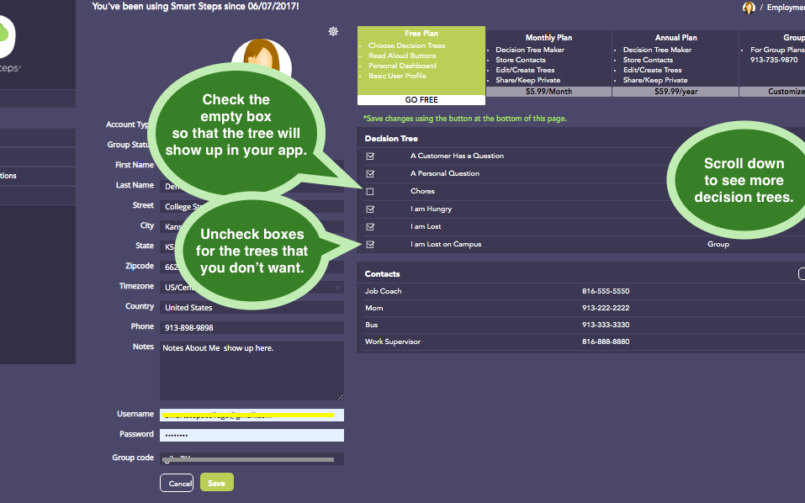
Task: Click phone number 913-333-3330
Action: point(605,325)
